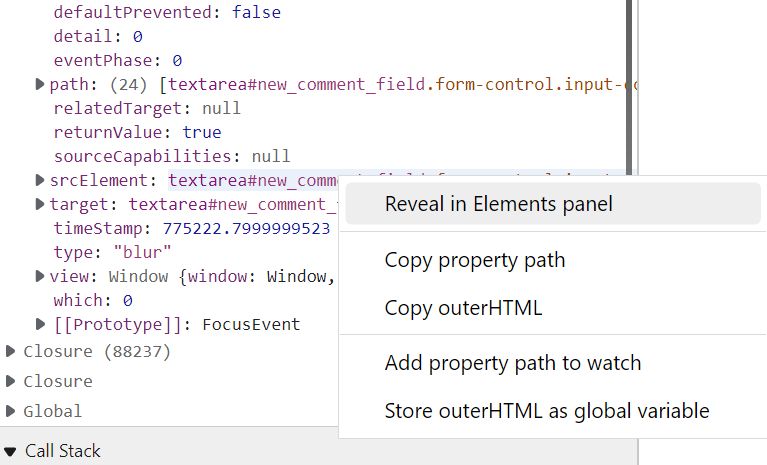The image size is (767, 465).
Task: Expand the Global scope
Action: pyautogui.click(x=10, y=411)
